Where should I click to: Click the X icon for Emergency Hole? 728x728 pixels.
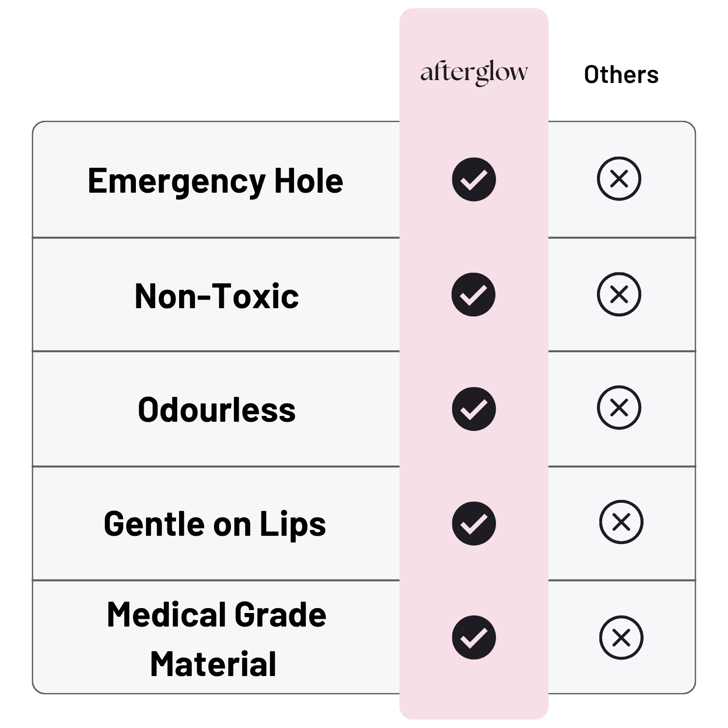(x=619, y=179)
